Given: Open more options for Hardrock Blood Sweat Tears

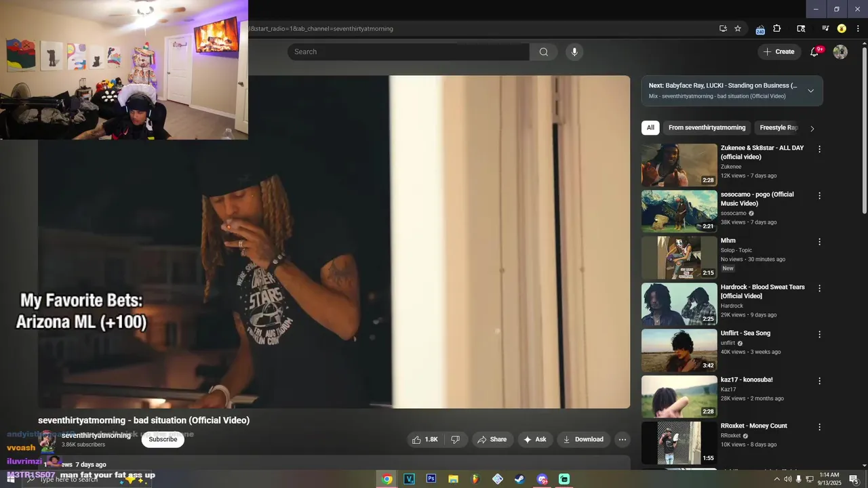Looking at the screenshot, I should click(x=819, y=288).
